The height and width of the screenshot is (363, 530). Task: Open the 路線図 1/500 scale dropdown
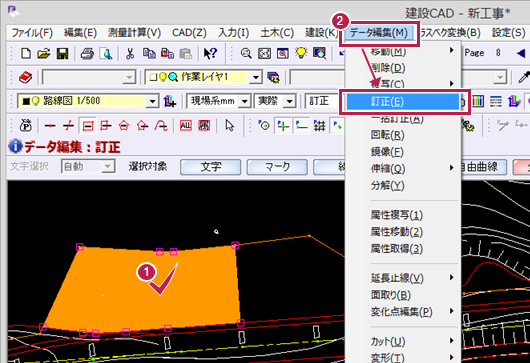(153, 101)
